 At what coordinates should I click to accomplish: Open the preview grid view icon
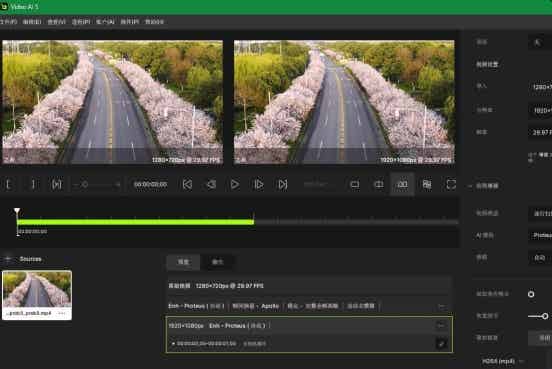click(x=427, y=184)
